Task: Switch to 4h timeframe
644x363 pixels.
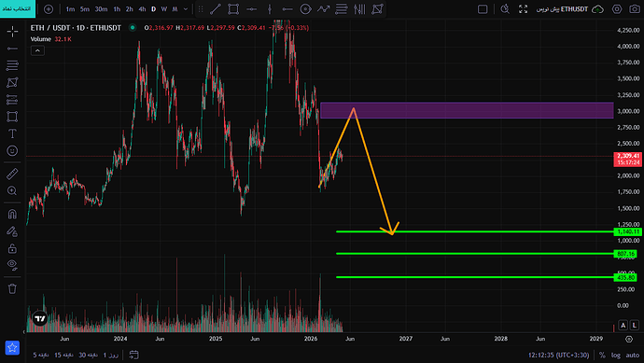Action: point(142,9)
